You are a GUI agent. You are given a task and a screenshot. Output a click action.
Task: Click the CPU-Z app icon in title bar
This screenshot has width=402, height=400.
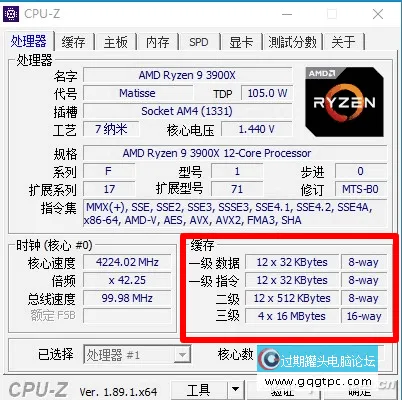pos(11,14)
